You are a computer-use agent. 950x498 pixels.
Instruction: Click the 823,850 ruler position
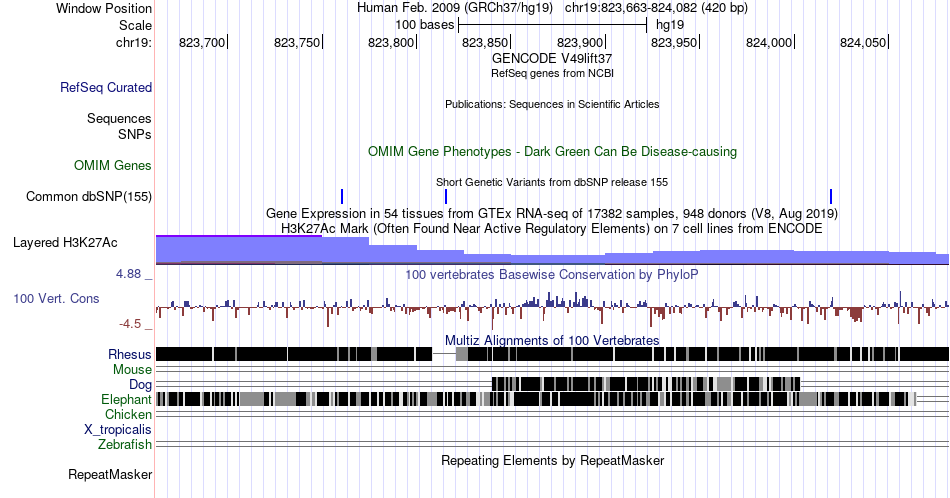(486, 42)
